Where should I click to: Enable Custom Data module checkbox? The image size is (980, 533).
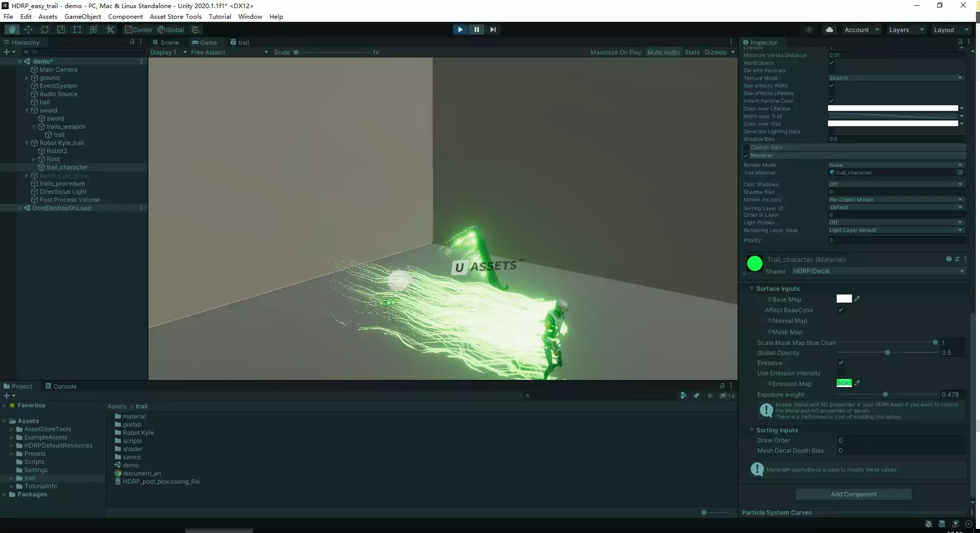(x=746, y=147)
